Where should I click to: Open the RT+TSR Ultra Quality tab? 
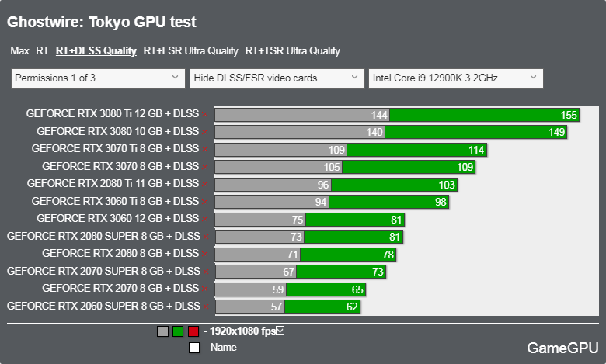(293, 51)
